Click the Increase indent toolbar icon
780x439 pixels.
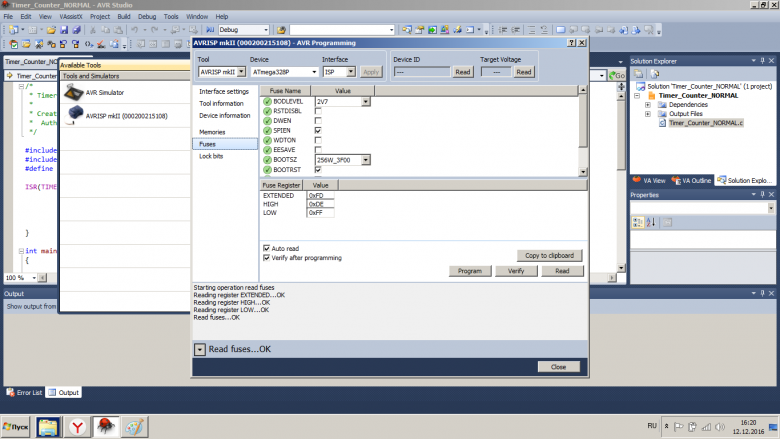[x=516, y=30]
